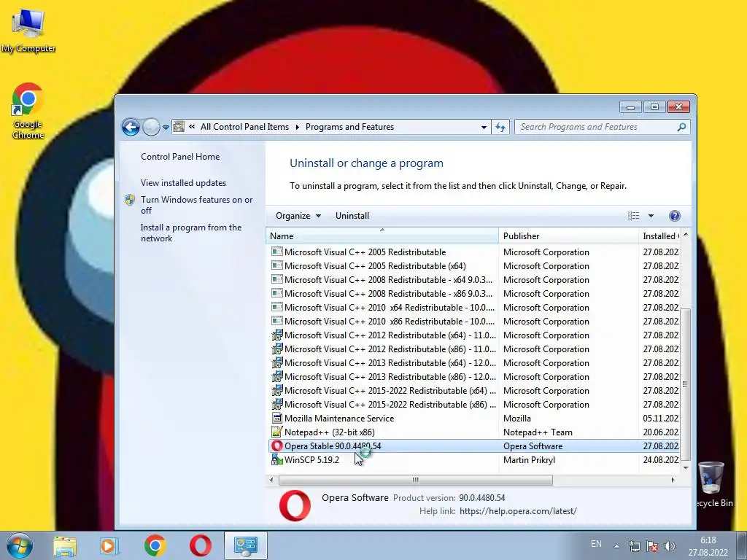Click the EN language indicator

click(596, 544)
